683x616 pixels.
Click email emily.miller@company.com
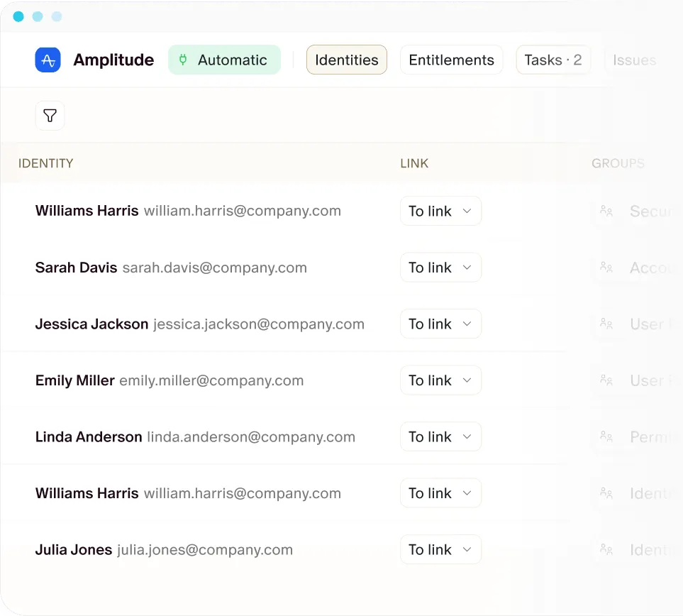point(211,380)
